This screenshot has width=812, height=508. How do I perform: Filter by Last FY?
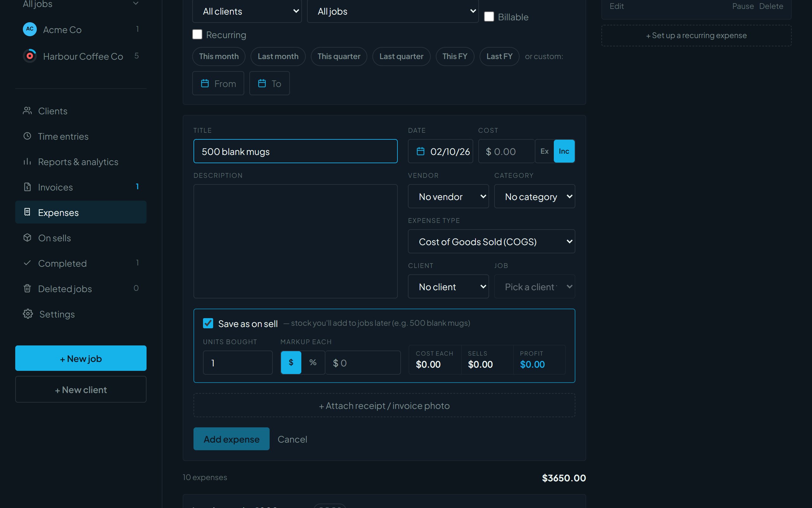(x=499, y=56)
